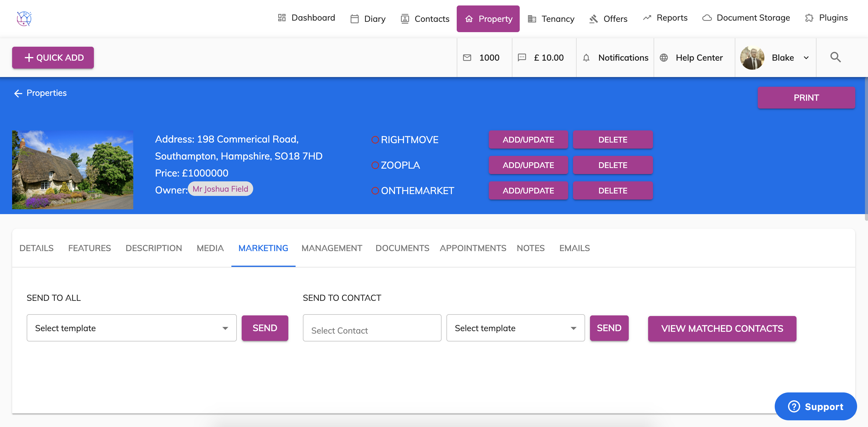The image size is (868, 427).
Task: Open the Tenancy menu item
Action: tap(551, 19)
